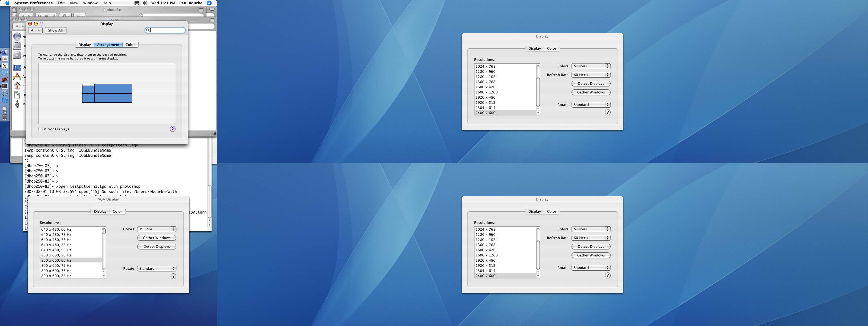
Task: Go back in System Preferences history
Action: click(x=32, y=30)
